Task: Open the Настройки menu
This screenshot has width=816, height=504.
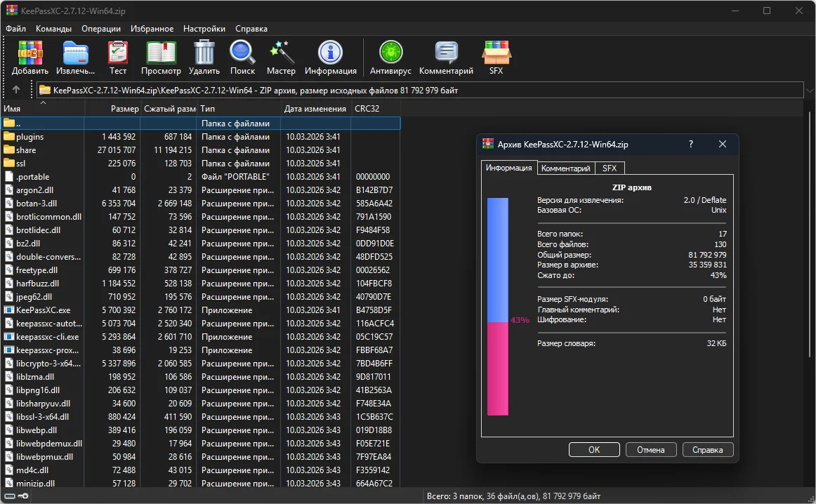Action: (204, 29)
